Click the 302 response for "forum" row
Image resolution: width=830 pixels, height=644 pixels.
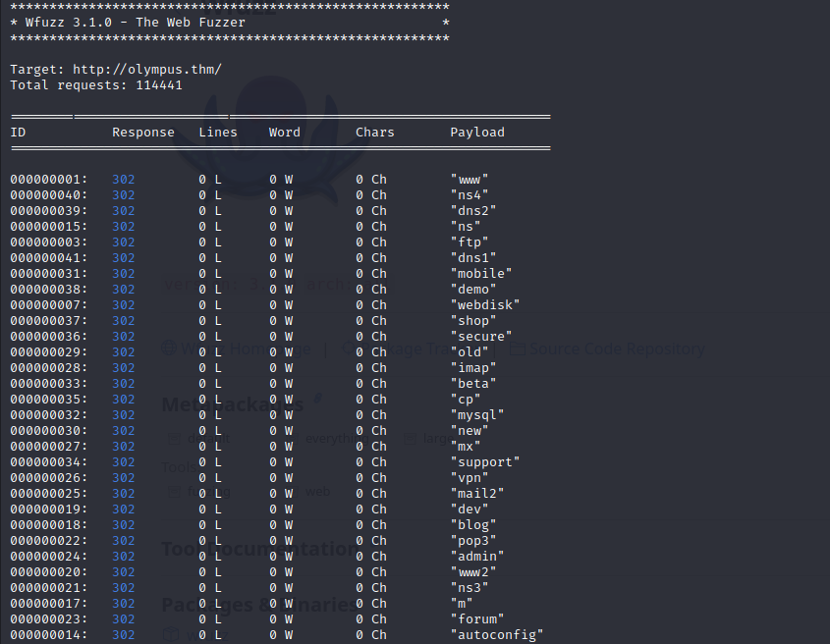(124, 619)
